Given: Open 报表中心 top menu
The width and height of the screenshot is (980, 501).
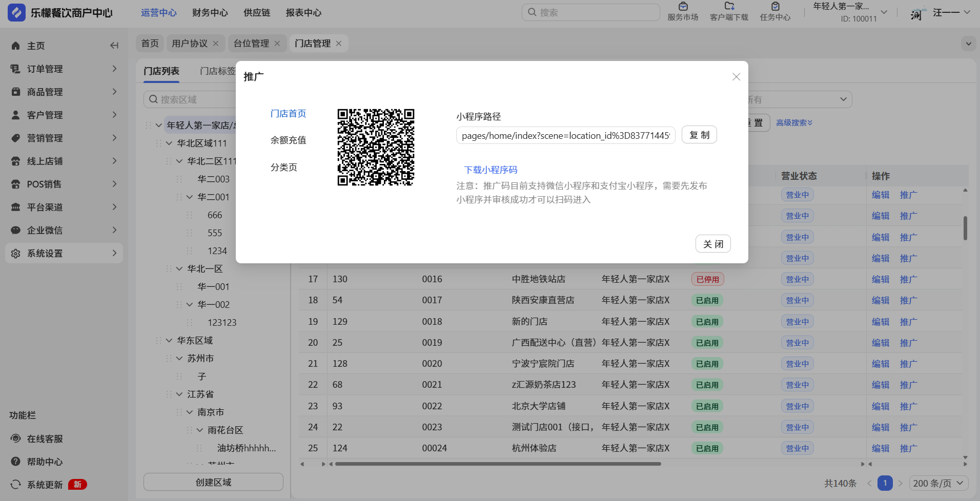Looking at the screenshot, I should [x=304, y=13].
